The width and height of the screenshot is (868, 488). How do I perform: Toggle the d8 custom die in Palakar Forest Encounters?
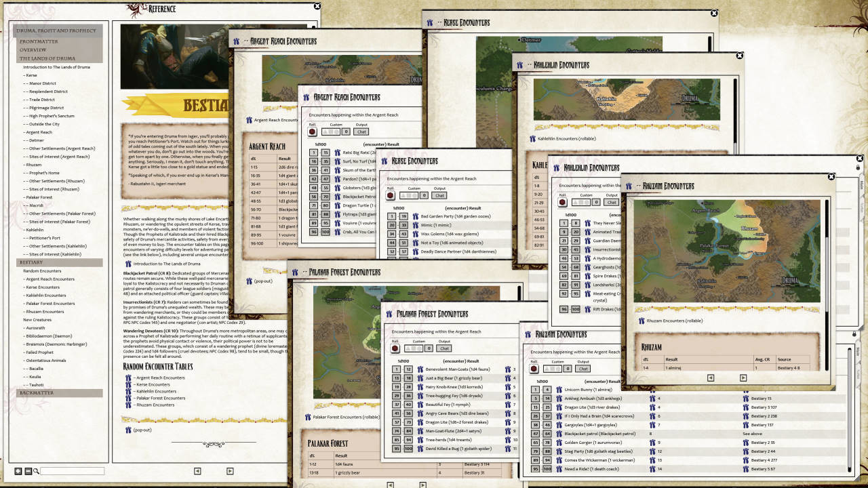tap(419, 348)
